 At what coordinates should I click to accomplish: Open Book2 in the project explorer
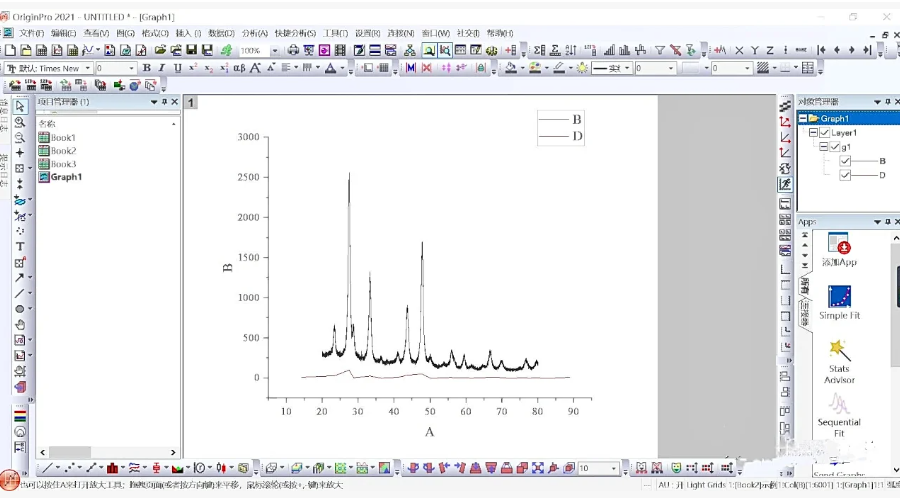tap(63, 151)
